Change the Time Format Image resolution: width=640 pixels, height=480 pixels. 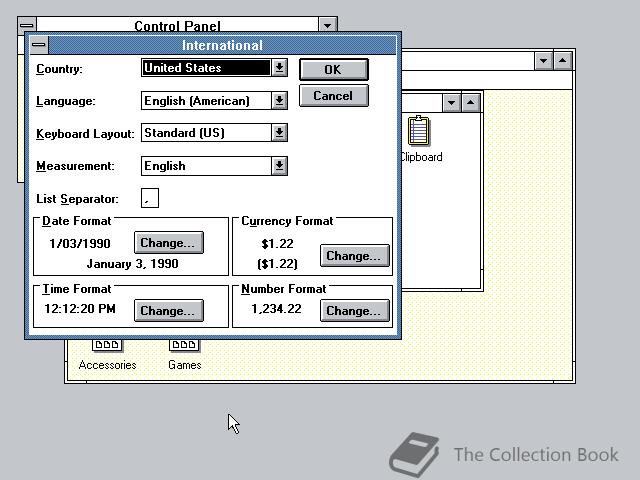point(169,311)
